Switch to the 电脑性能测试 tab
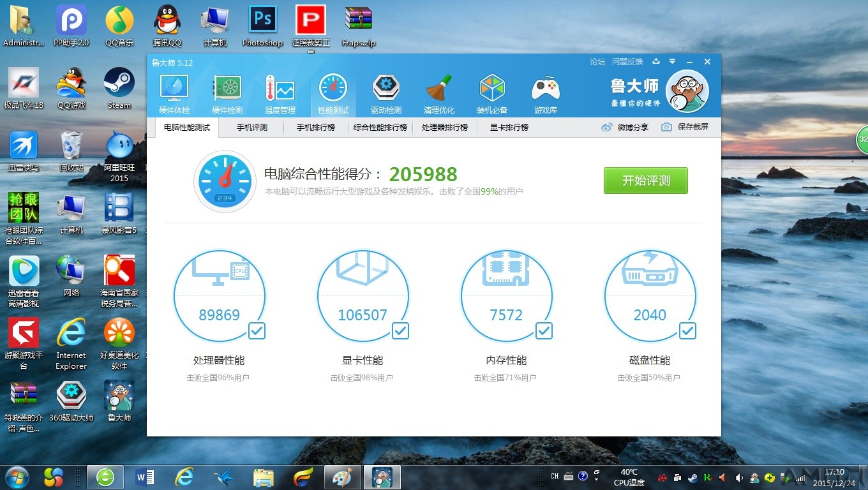 [x=187, y=128]
